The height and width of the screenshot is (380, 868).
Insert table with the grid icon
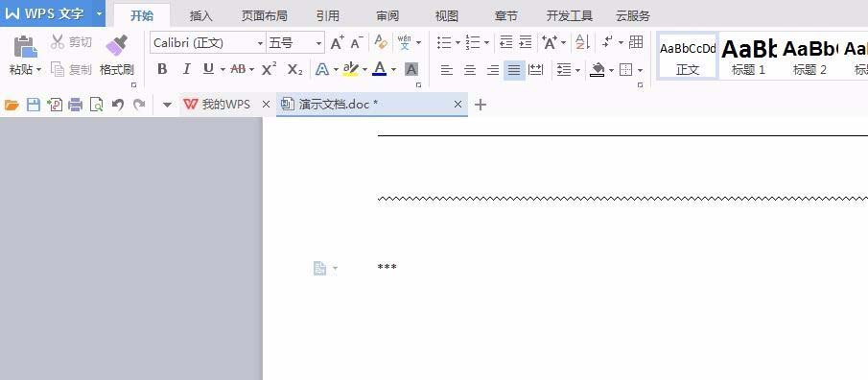click(636, 42)
